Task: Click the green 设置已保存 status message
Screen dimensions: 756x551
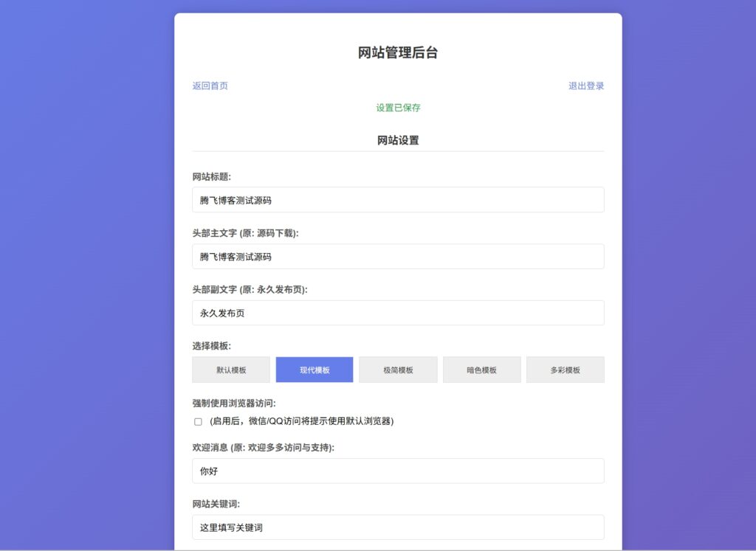Action: tap(398, 108)
